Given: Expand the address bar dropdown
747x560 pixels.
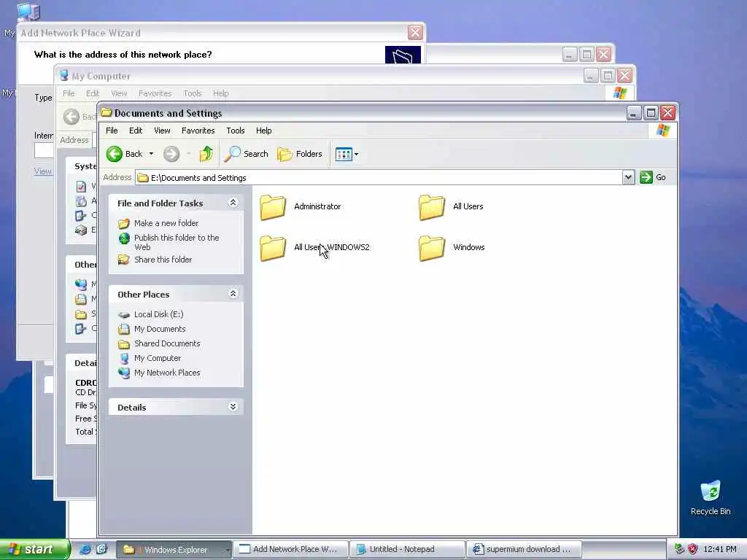Looking at the screenshot, I should click(x=628, y=177).
